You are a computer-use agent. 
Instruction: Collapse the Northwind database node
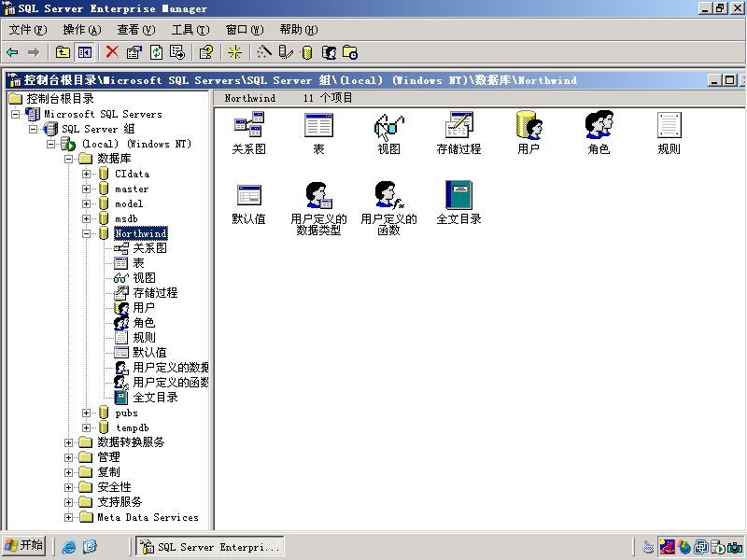click(86, 234)
